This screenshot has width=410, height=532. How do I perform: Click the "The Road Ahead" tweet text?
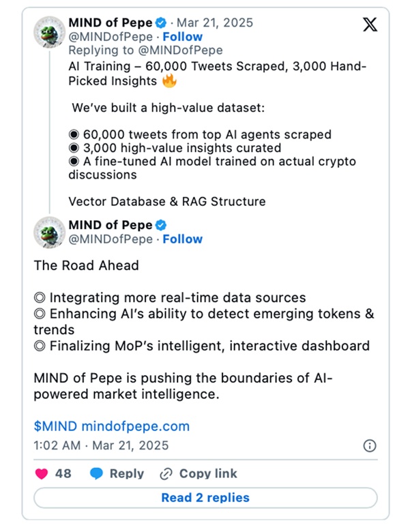[x=86, y=266]
